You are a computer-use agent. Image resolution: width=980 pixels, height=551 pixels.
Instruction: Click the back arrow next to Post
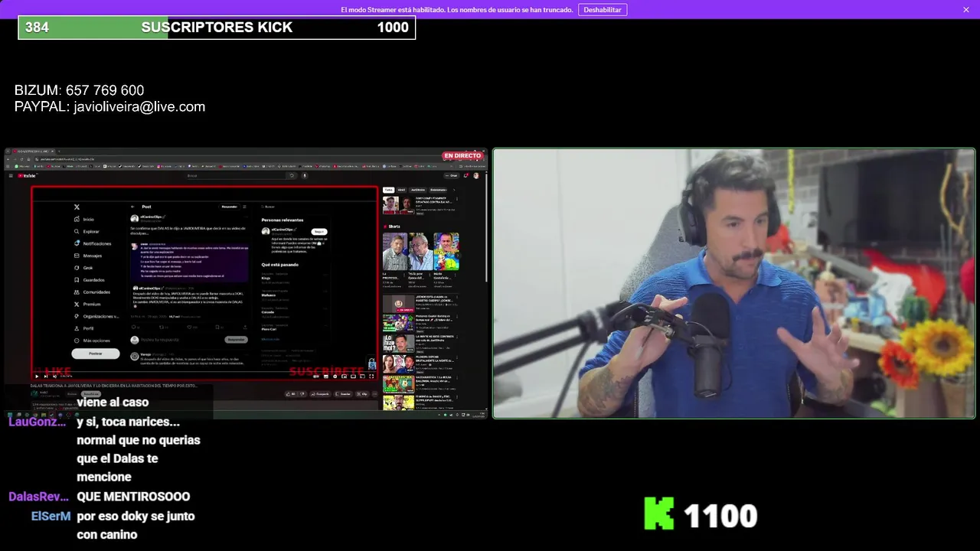tap(132, 207)
